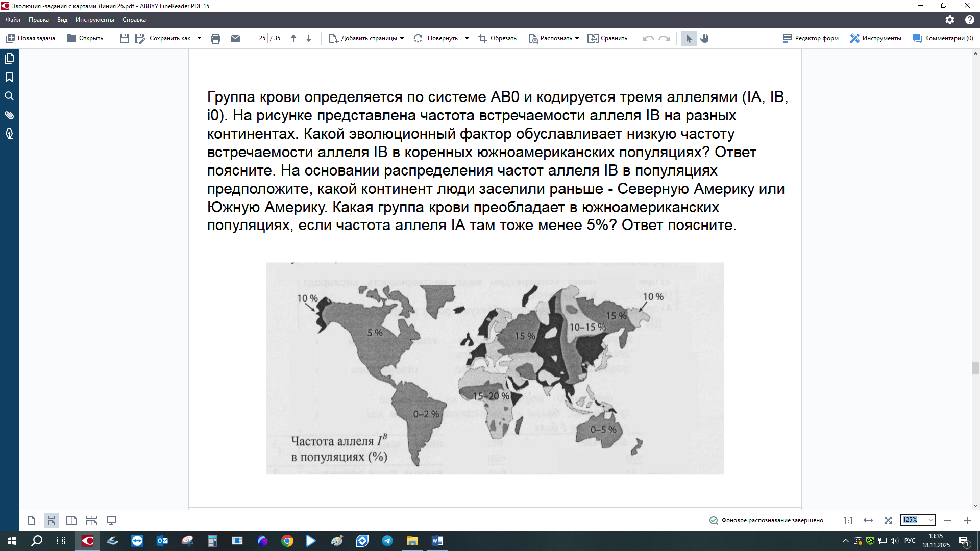Activate the hand pan tool

coord(705,38)
